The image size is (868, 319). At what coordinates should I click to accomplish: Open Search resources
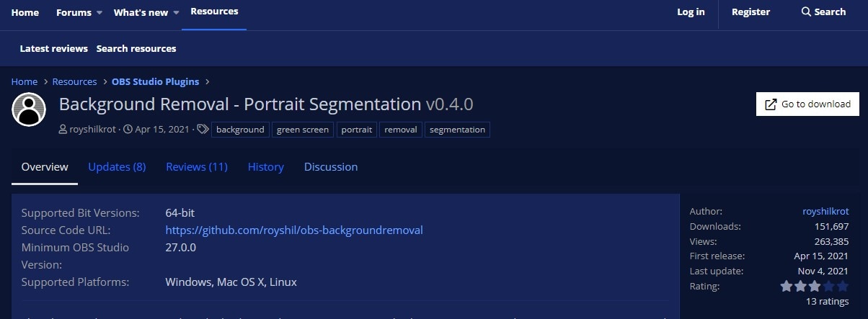coord(136,48)
